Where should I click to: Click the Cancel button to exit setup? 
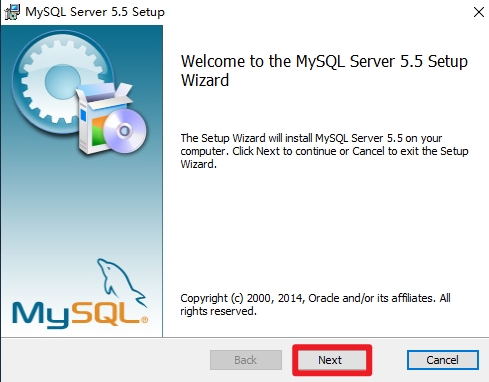(443, 360)
